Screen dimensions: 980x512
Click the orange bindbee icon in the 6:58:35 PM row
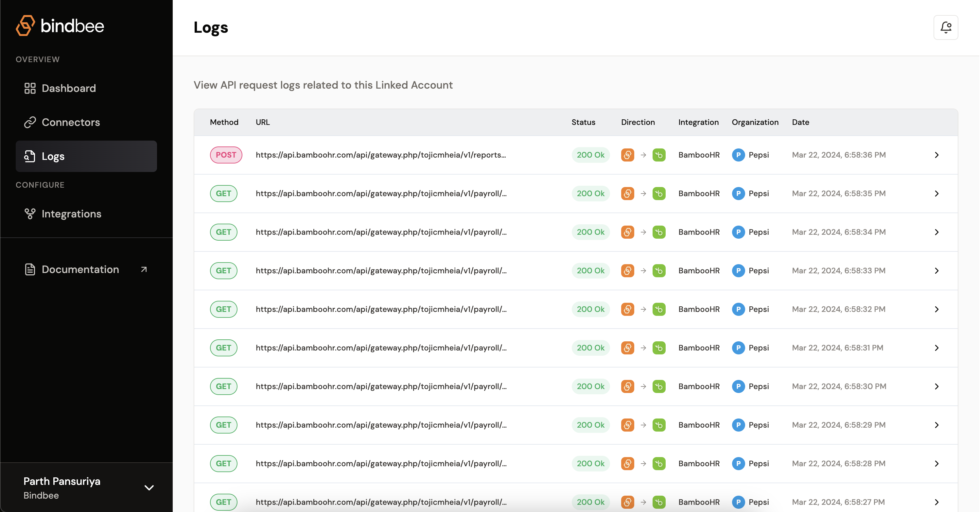click(627, 193)
